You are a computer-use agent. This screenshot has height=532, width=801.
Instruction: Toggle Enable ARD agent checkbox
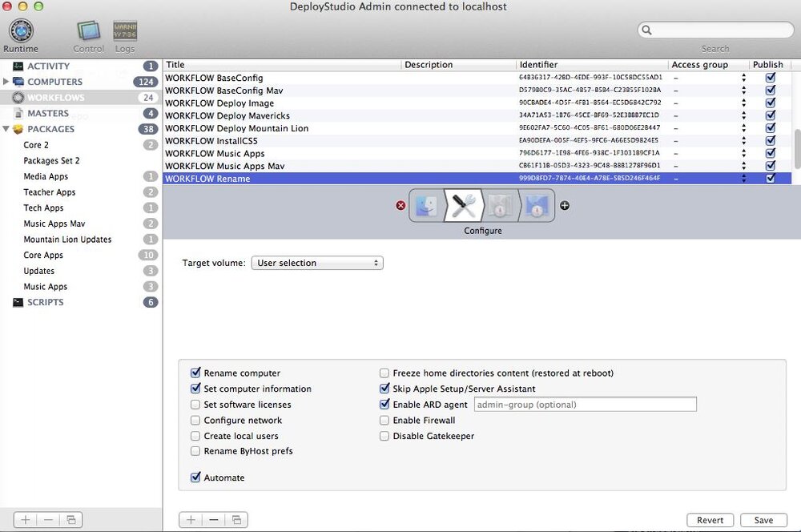pyautogui.click(x=384, y=405)
